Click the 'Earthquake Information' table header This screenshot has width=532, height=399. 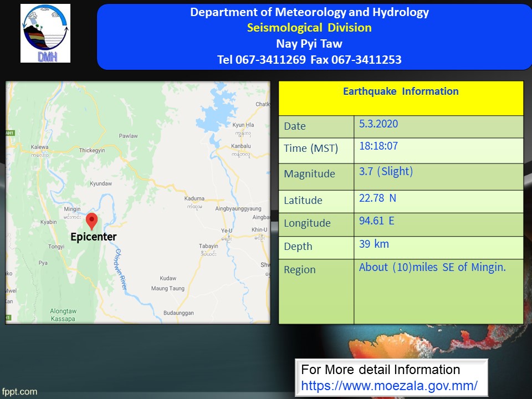click(401, 98)
